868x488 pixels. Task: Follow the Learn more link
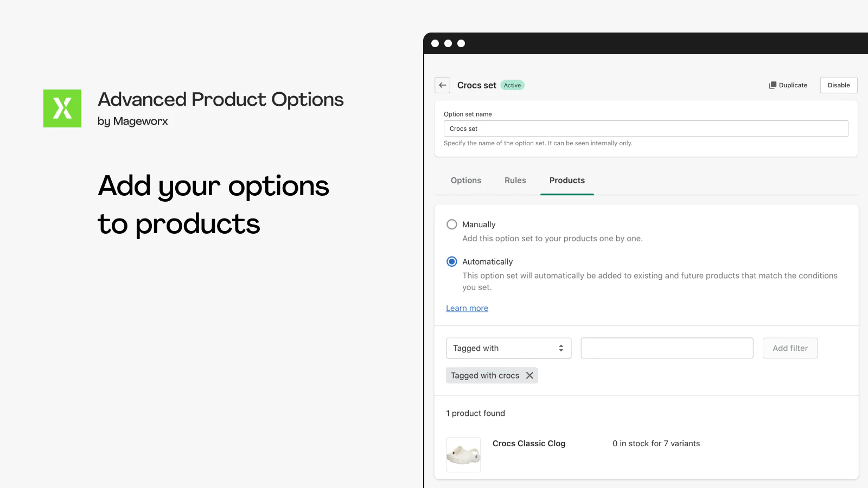(467, 308)
